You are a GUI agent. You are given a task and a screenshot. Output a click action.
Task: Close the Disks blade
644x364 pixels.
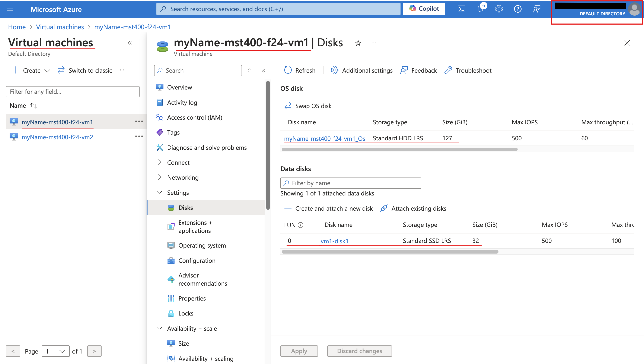point(627,43)
